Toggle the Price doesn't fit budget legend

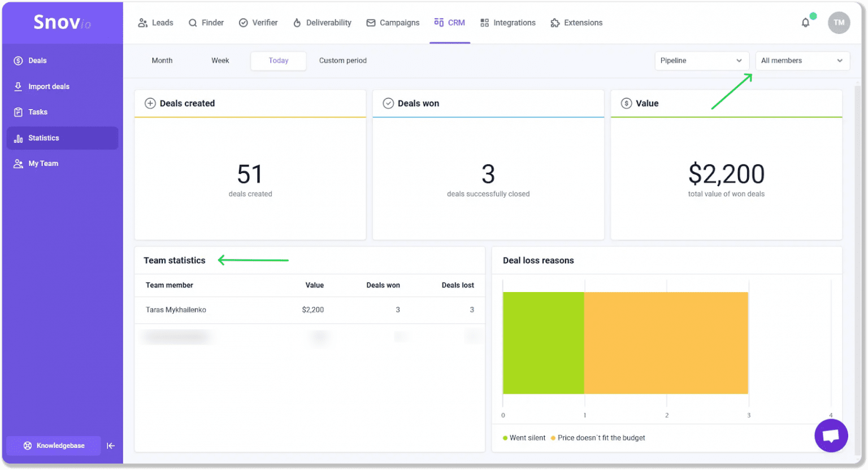601,438
